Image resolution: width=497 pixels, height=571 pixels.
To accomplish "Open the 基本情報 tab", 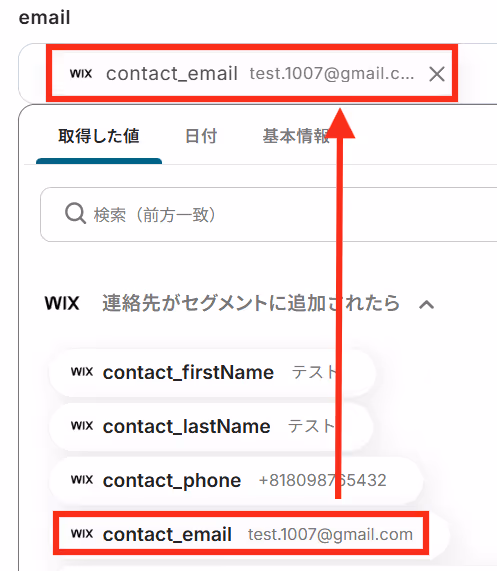I will (297, 136).
